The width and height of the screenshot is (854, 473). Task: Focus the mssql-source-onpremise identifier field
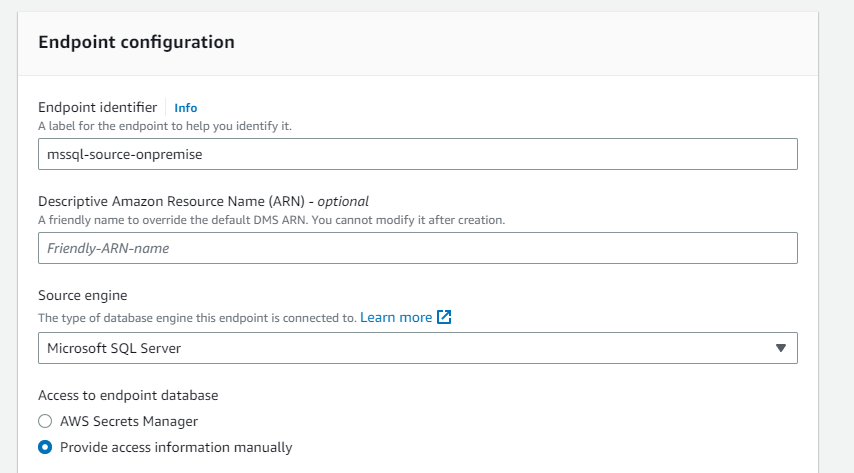click(x=417, y=154)
